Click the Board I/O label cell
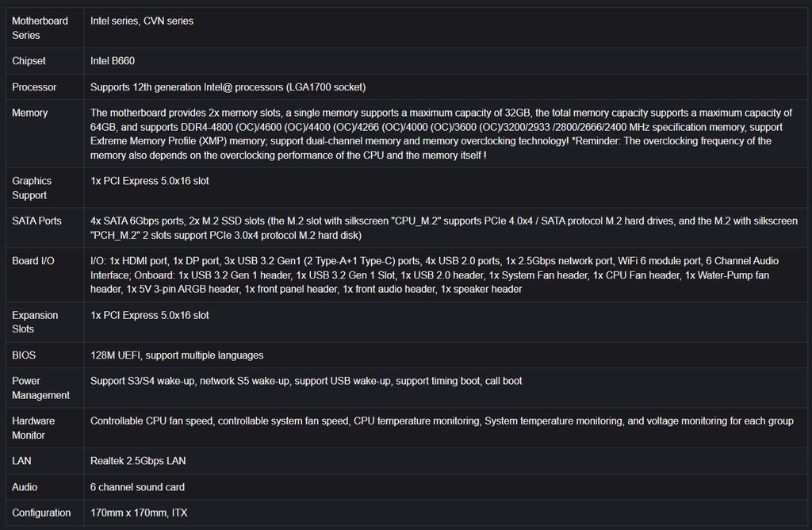 pos(33,261)
